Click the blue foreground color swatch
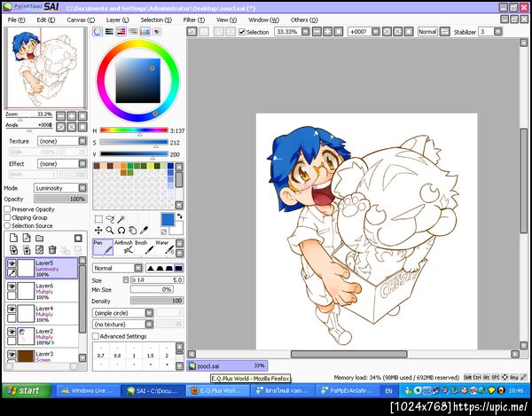Screen dimensions: 532x416 (168, 220)
